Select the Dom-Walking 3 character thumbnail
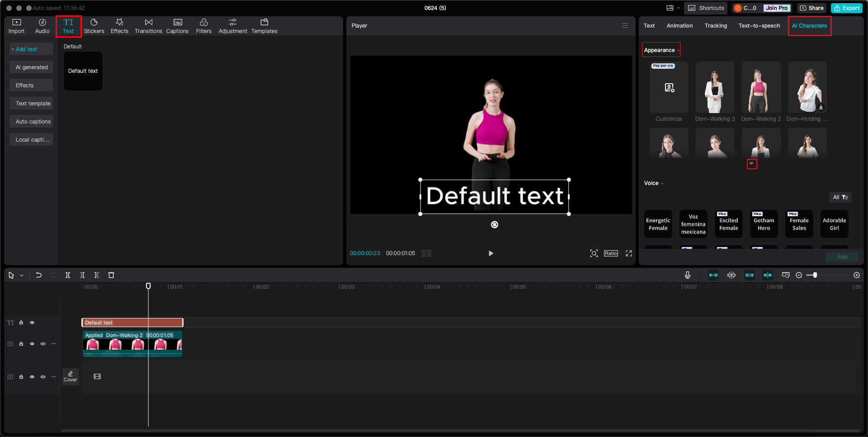The width and height of the screenshot is (868, 437). click(715, 88)
